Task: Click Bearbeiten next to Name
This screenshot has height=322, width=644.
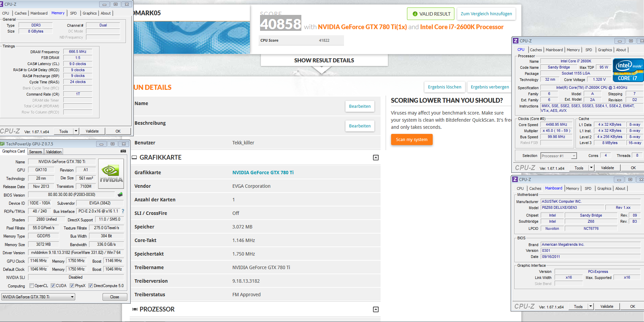Action: [x=360, y=106]
